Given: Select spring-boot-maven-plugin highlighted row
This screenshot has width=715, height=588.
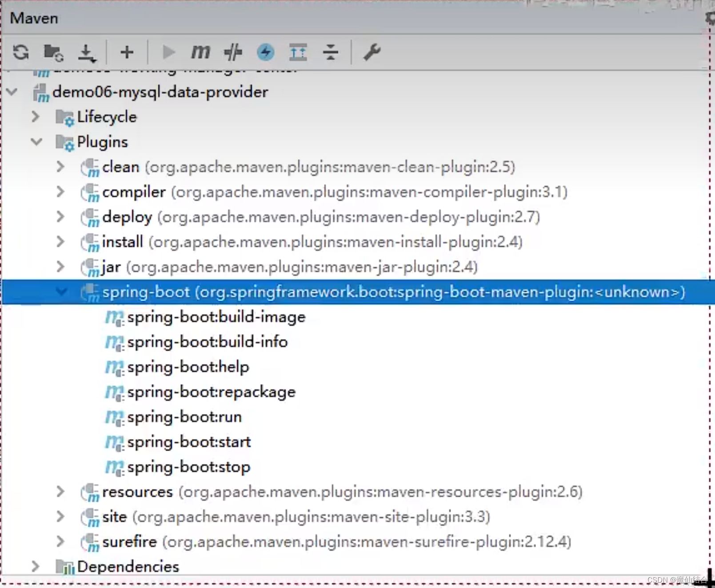Looking at the screenshot, I should 358,292.
